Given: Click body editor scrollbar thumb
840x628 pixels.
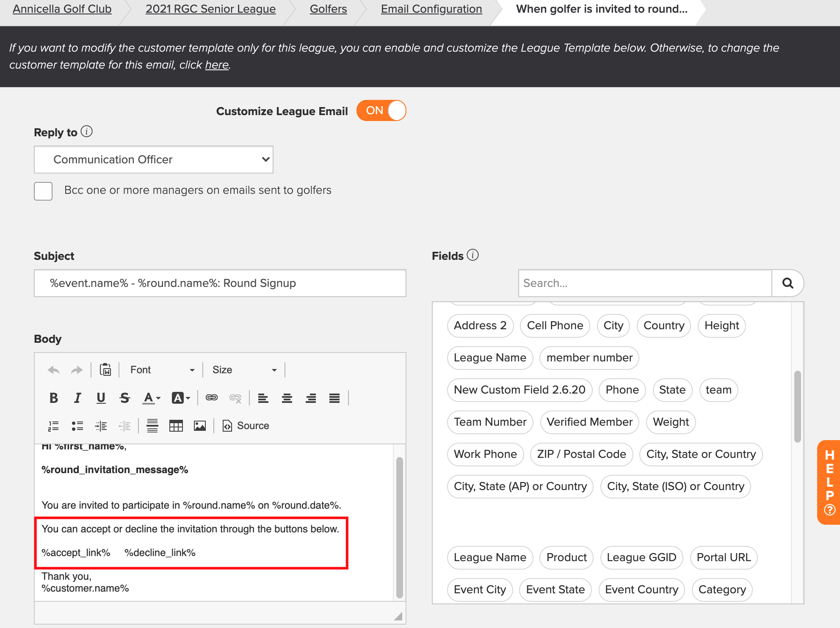Looking at the screenshot, I should [x=399, y=527].
